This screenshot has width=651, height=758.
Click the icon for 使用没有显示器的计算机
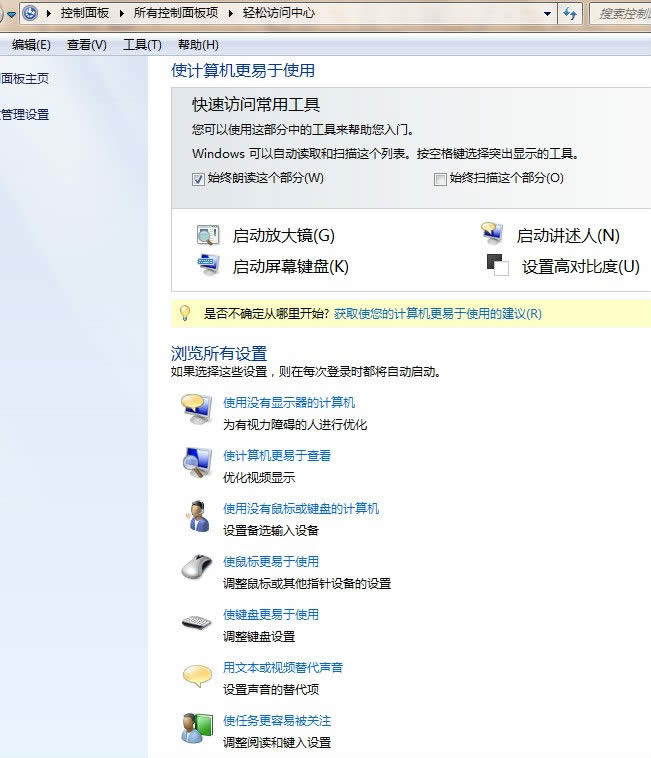[196, 410]
